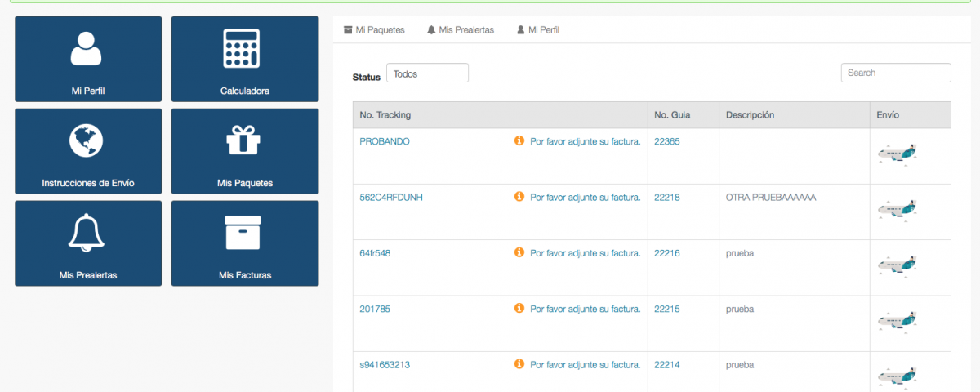This screenshot has height=392, width=980.
Task: Click the 'prueba' description in row 22215
Action: [740, 309]
